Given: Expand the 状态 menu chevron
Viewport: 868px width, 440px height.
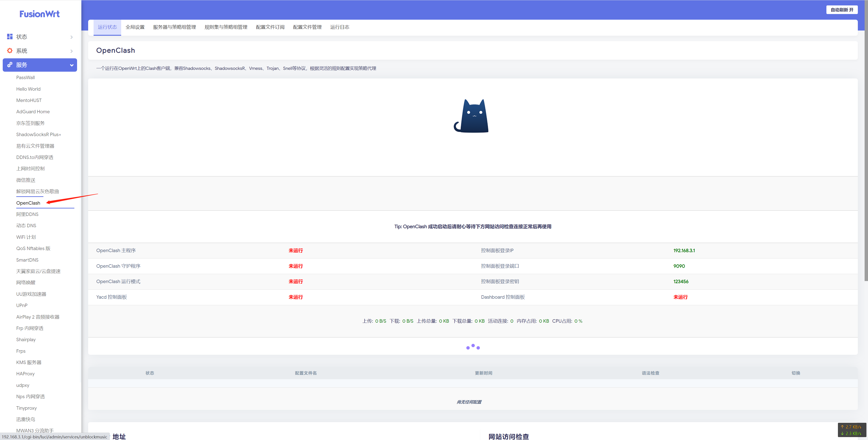Looking at the screenshot, I should click(x=71, y=37).
